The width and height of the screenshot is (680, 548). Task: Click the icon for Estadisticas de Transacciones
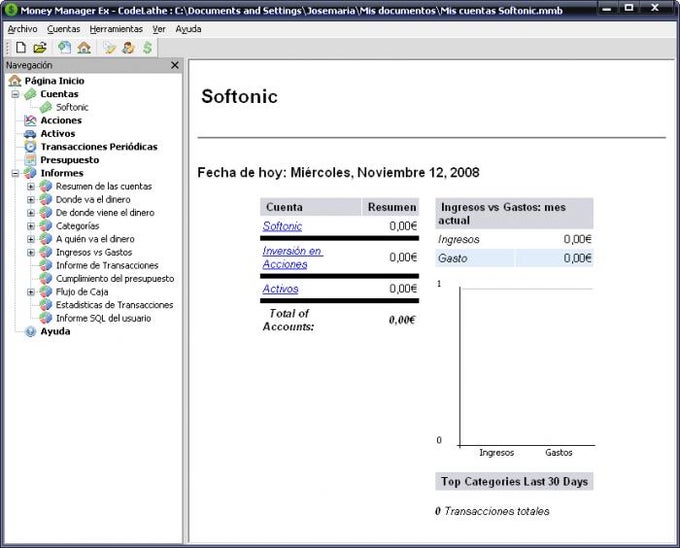(x=46, y=305)
